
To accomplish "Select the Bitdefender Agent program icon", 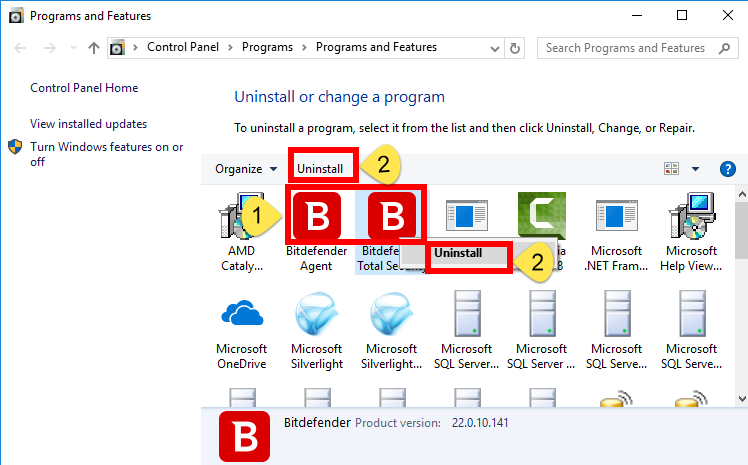I will click(317, 216).
